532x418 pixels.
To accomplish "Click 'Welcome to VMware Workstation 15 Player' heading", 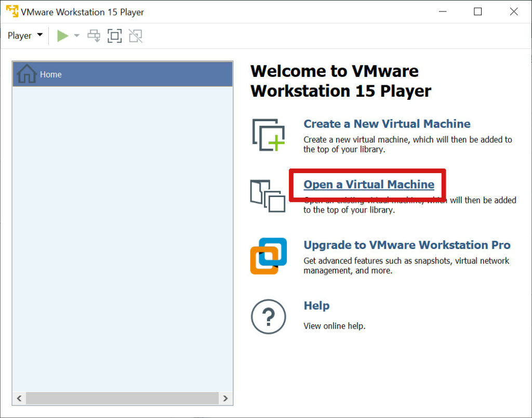I will point(341,81).
